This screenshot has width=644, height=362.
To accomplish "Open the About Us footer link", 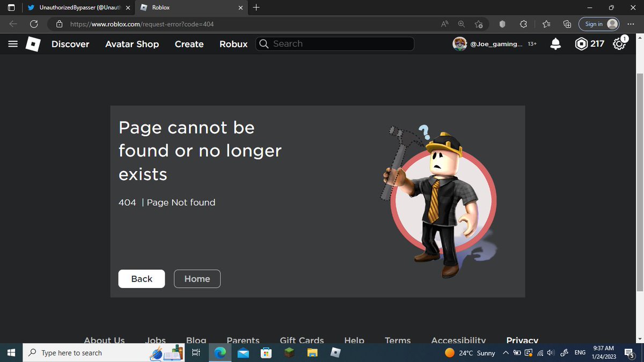I will point(104,340).
